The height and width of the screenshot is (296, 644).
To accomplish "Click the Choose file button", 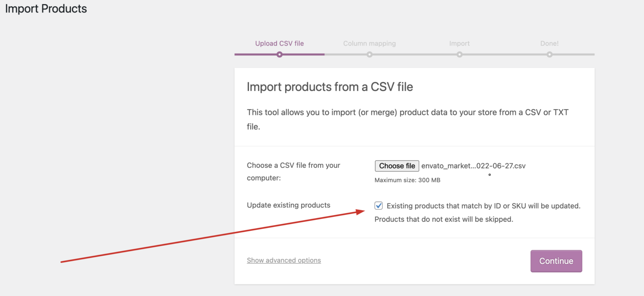I will coord(397,166).
